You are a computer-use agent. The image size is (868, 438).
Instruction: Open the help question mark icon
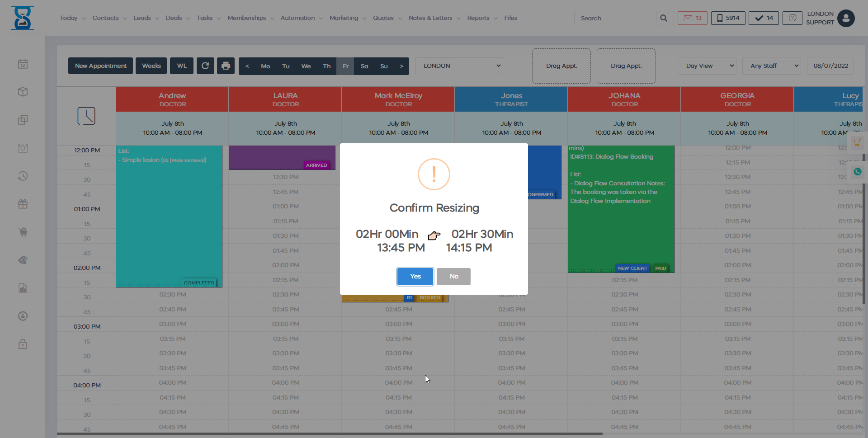point(792,18)
